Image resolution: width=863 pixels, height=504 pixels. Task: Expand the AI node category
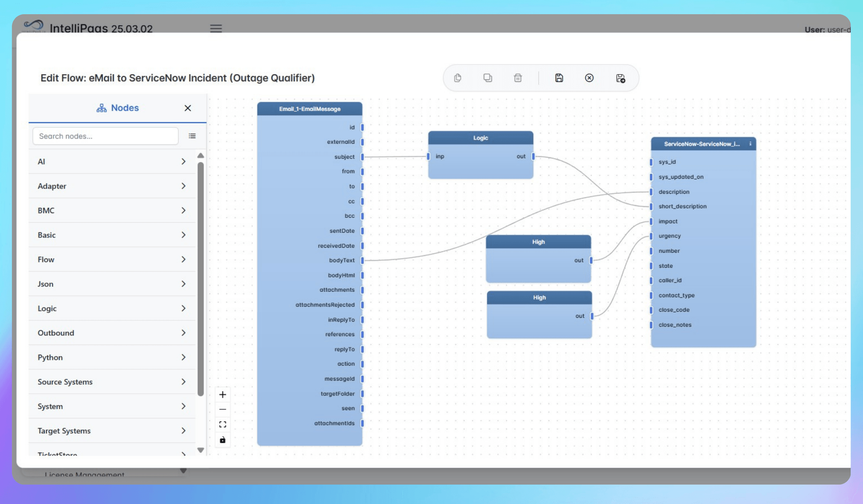[111, 161]
